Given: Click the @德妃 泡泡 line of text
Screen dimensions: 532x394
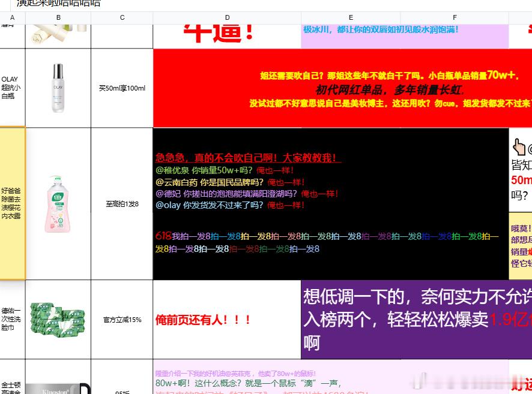Looking at the screenshot, I should pos(247,194).
